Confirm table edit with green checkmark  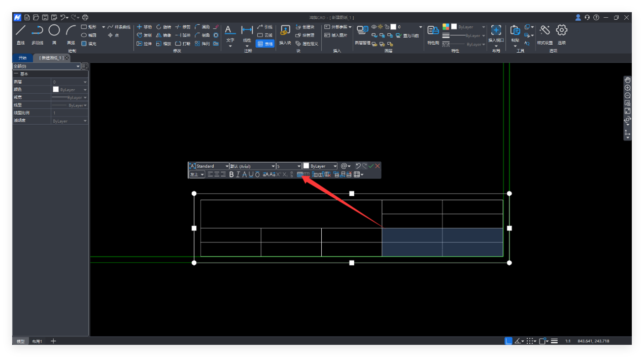(371, 166)
